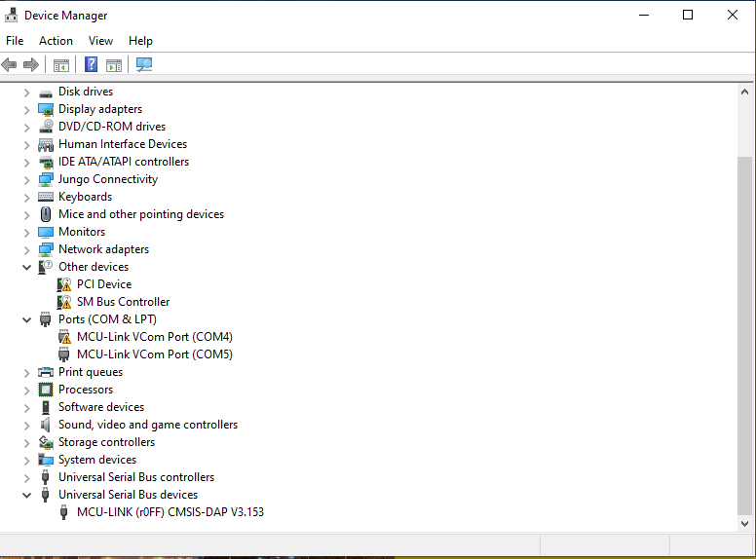Screen dimensions: 756x559
Task: Click the blue Help question-mark icon
Action: click(92, 64)
